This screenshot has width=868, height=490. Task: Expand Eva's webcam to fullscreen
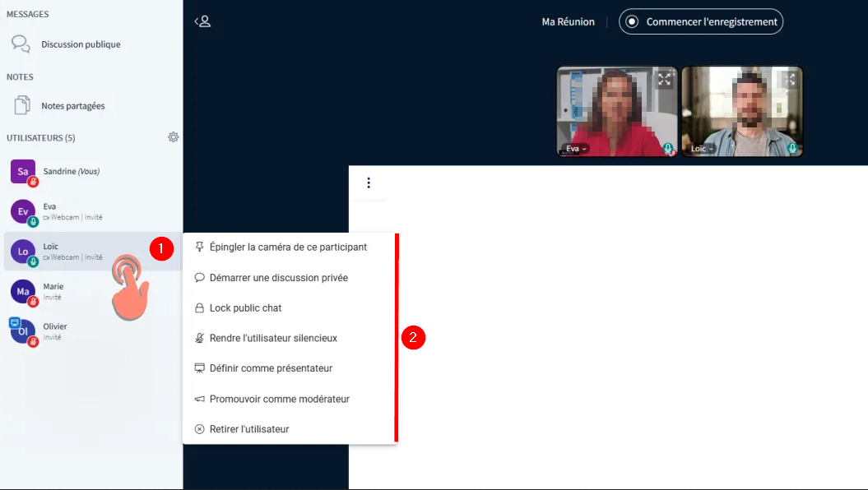665,79
